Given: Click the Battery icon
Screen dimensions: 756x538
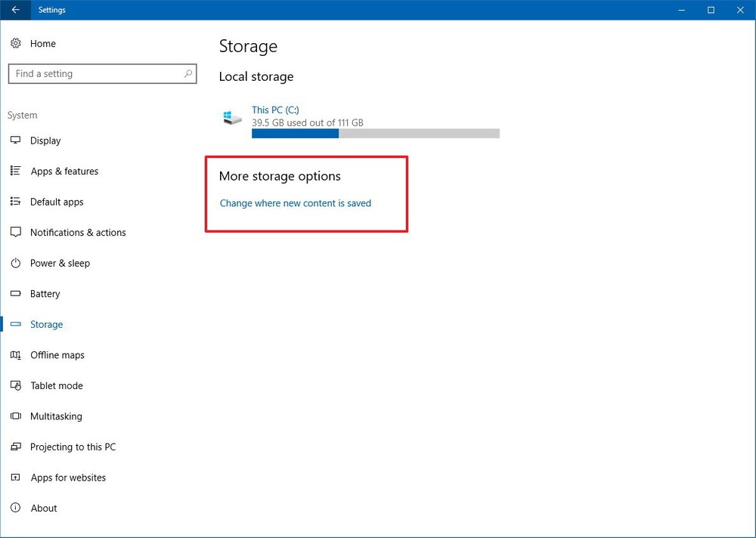Looking at the screenshot, I should (x=15, y=294).
